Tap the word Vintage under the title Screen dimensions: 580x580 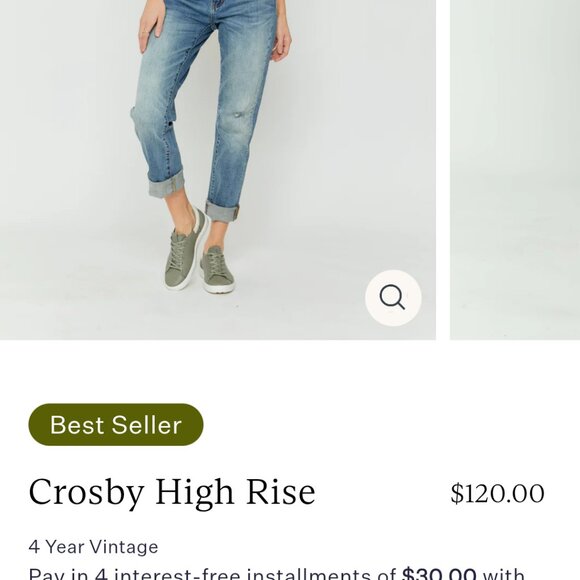pyautogui.click(x=124, y=547)
